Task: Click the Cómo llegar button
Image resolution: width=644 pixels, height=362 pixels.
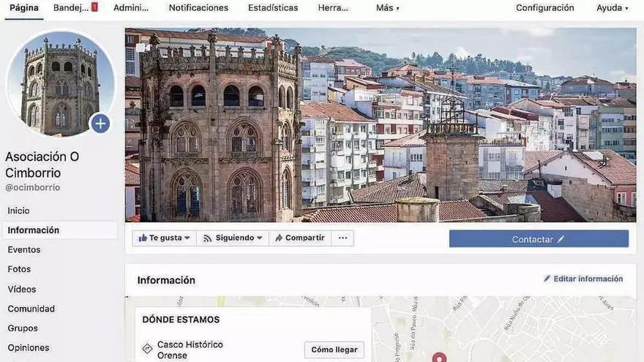Action: [334, 350]
